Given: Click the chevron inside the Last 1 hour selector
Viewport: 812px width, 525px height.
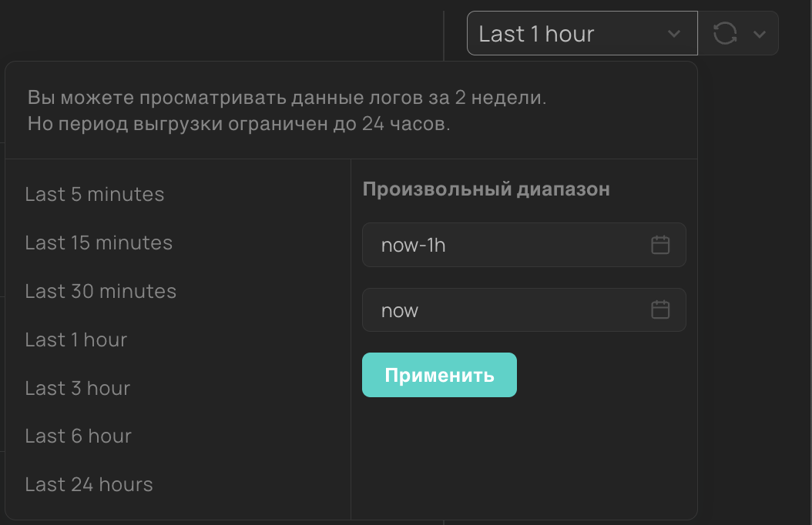Looking at the screenshot, I should (674, 33).
